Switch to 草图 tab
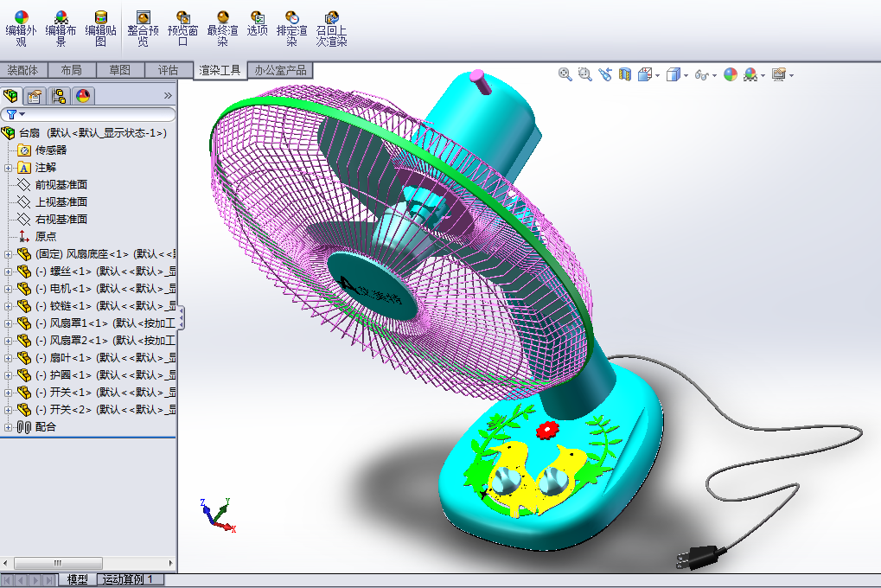 click(x=119, y=70)
